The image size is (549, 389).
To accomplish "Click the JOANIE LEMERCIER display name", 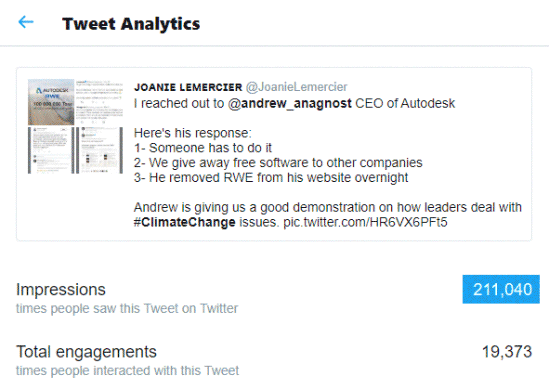I will [188, 87].
